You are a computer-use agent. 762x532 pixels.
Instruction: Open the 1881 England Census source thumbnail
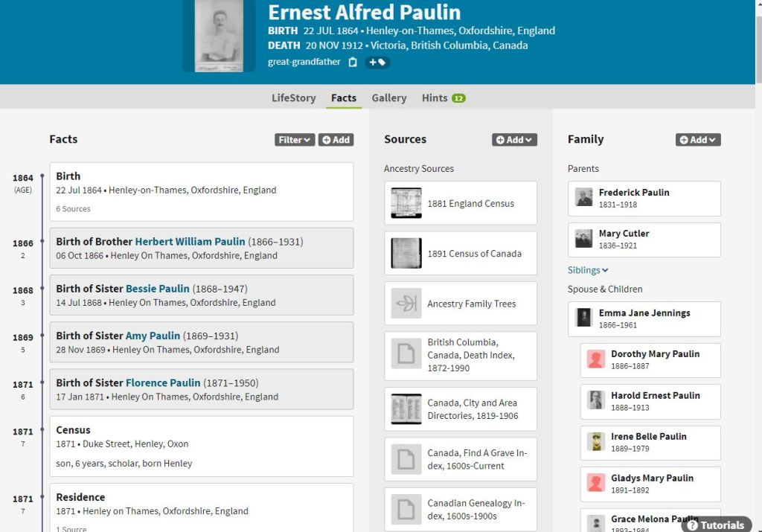[406, 203]
